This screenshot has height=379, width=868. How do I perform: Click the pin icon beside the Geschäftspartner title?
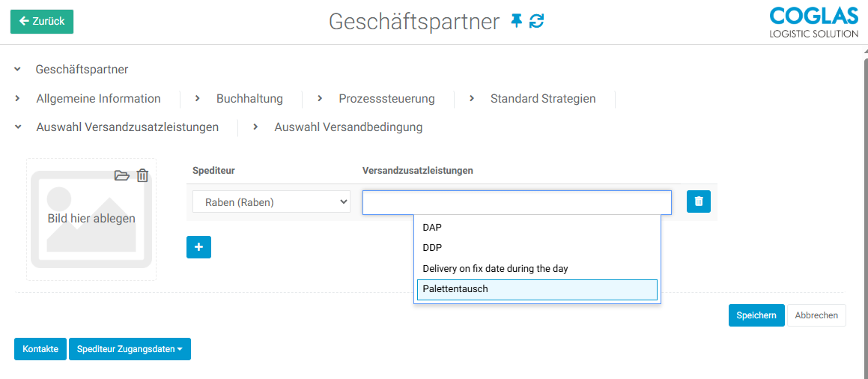[x=517, y=22]
